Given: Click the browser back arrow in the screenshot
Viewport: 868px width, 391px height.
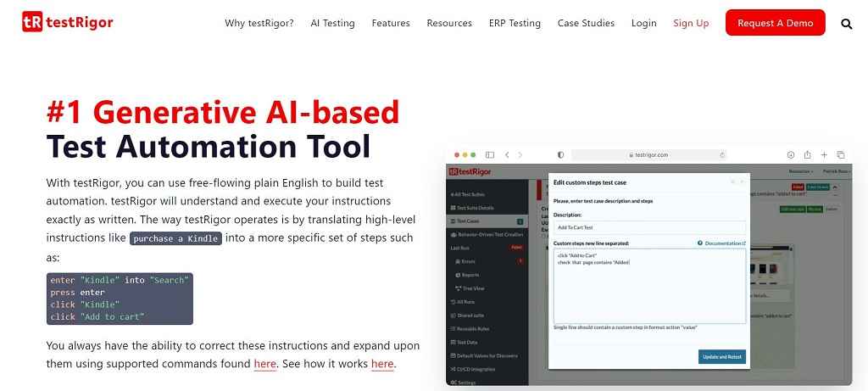Looking at the screenshot, I should 507,155.
